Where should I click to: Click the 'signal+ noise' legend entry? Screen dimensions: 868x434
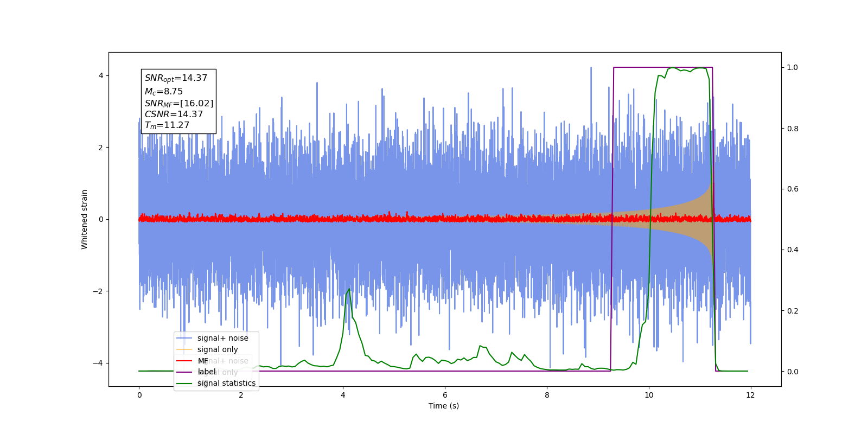[x=222, y=338]
